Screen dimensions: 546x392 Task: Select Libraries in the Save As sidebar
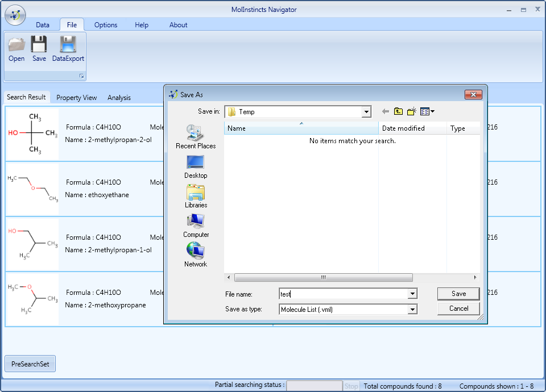pyautogui.click(x=196, y=196)
